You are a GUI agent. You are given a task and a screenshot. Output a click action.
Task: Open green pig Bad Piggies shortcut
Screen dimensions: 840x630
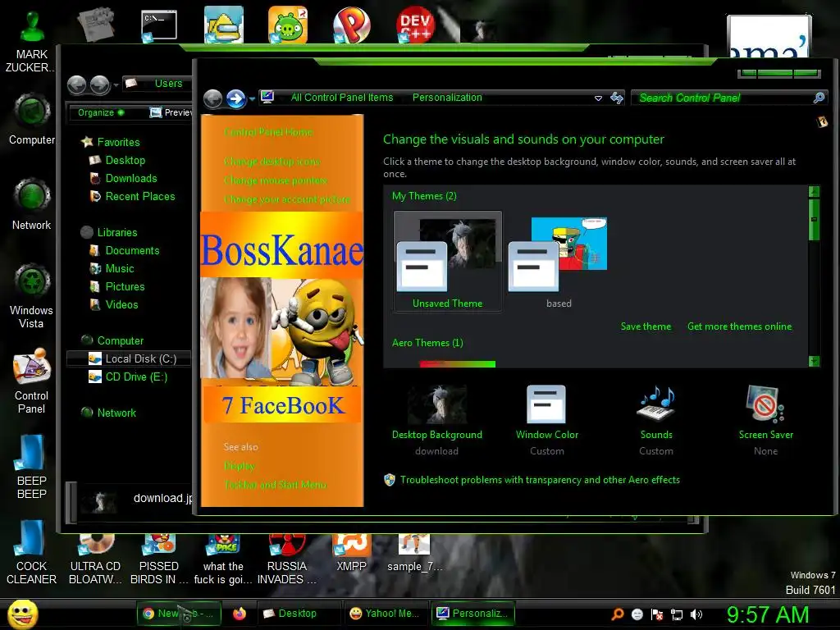(x=288, y=25)
